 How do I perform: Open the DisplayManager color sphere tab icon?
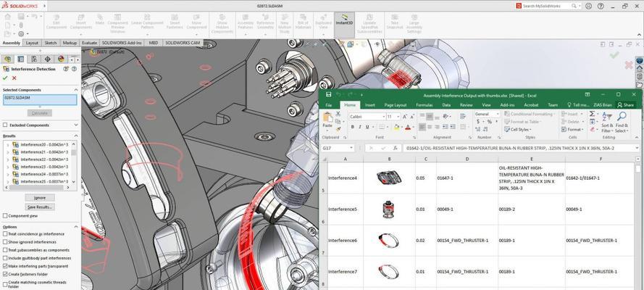coord(61,59)
